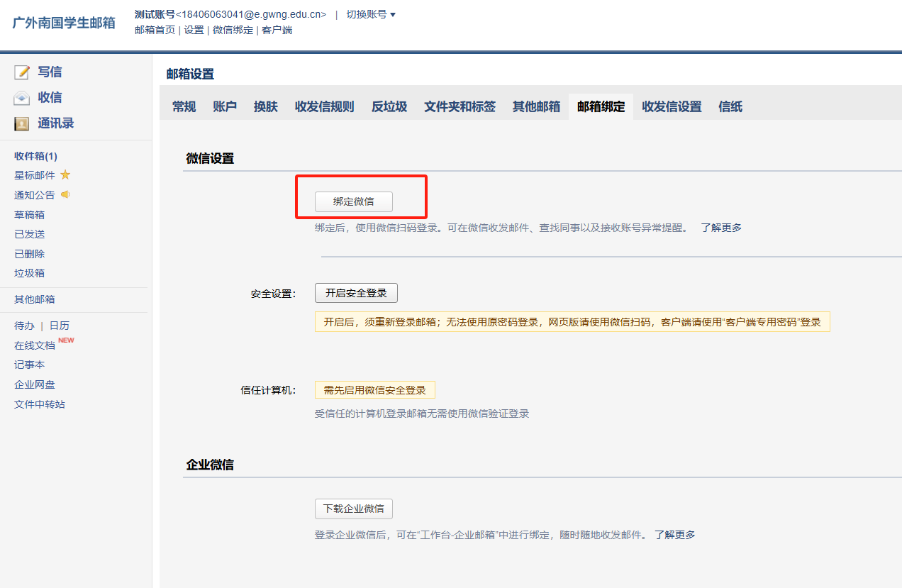Image resolution: width=902 pixels, height=588 pixels.
Task: Open 在线文档 online documents
Action: pos(35,345)
